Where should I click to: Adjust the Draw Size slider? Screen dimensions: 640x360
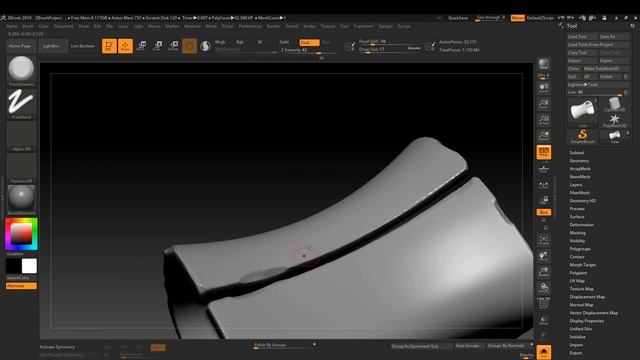click(390, 49)
